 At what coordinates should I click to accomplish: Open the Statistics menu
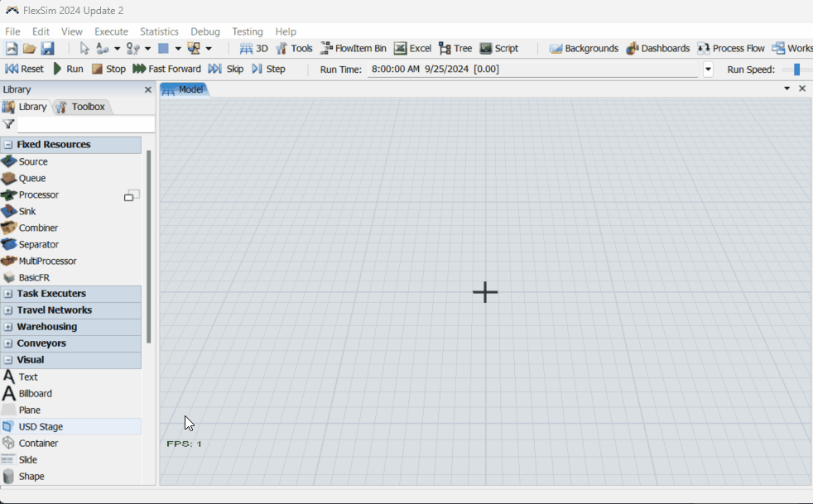[x=159, y=31]
